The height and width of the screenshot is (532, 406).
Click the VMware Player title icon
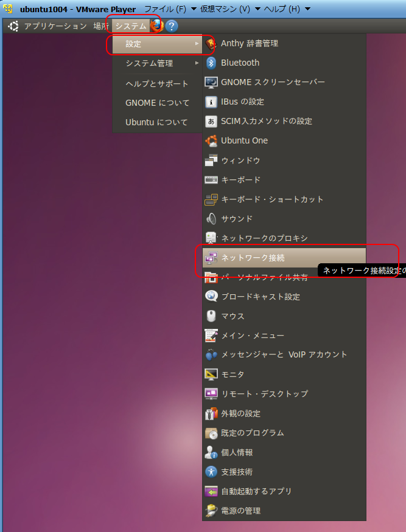(x=8, y=9)
